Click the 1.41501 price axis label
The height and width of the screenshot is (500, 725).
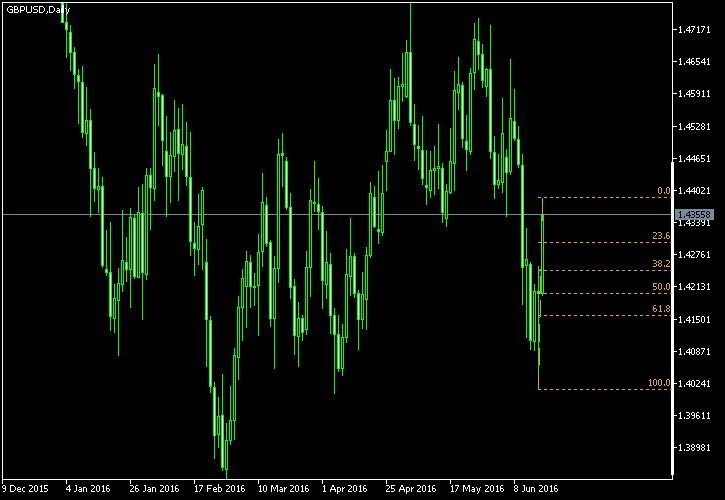click(x=694, y=319)
